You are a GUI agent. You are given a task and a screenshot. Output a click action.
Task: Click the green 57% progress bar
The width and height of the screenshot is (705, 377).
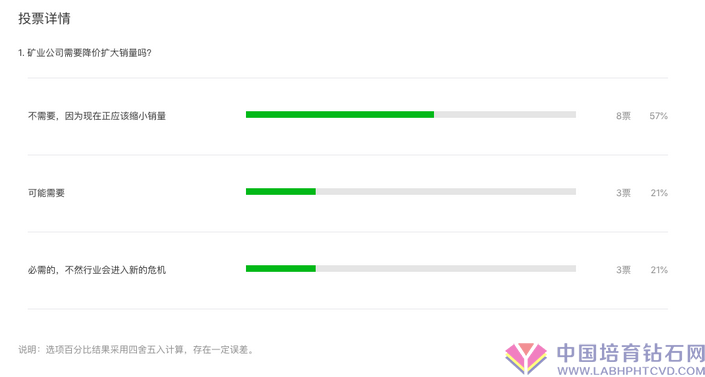pyautogui.click(x=340, y=115)
